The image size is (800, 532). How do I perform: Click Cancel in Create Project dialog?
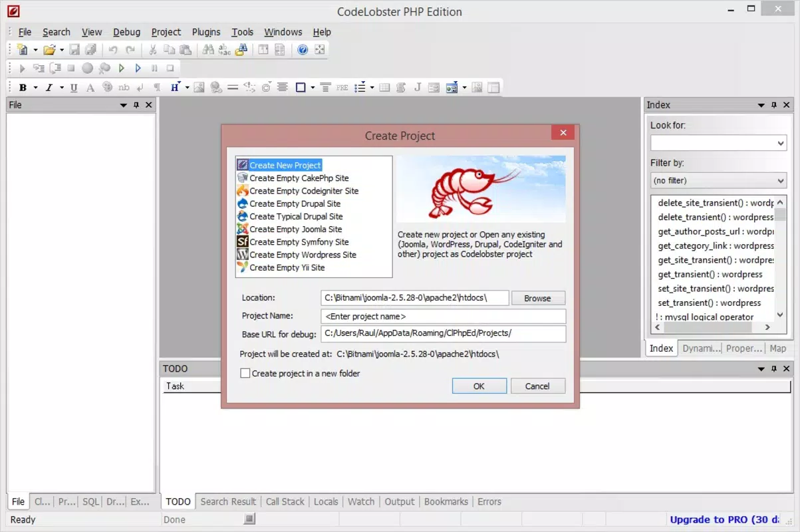(x=537, y=386)
